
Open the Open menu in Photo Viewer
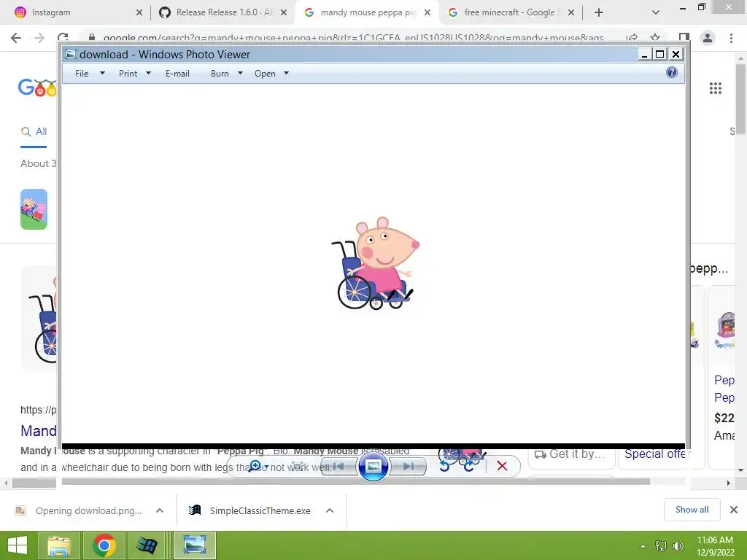pyautogui.click(x=265, y=74)
